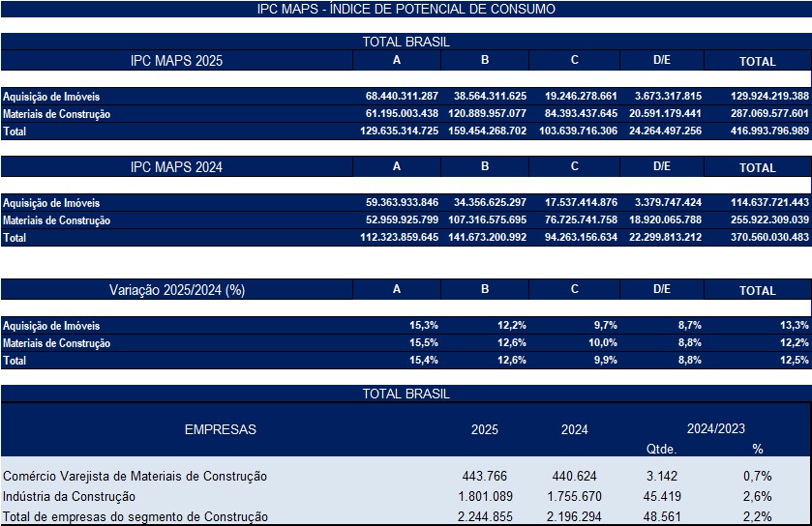
Task: Select the 2024/2023 column header
Action: [715, 428]
